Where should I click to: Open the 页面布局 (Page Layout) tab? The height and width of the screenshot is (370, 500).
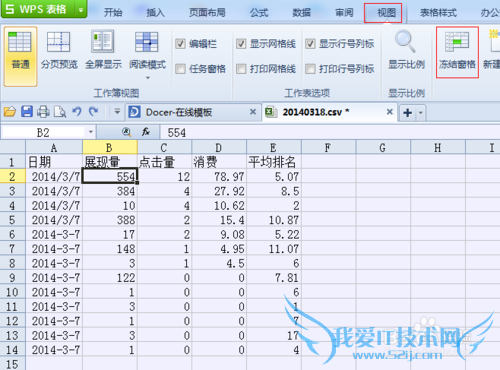207,13
